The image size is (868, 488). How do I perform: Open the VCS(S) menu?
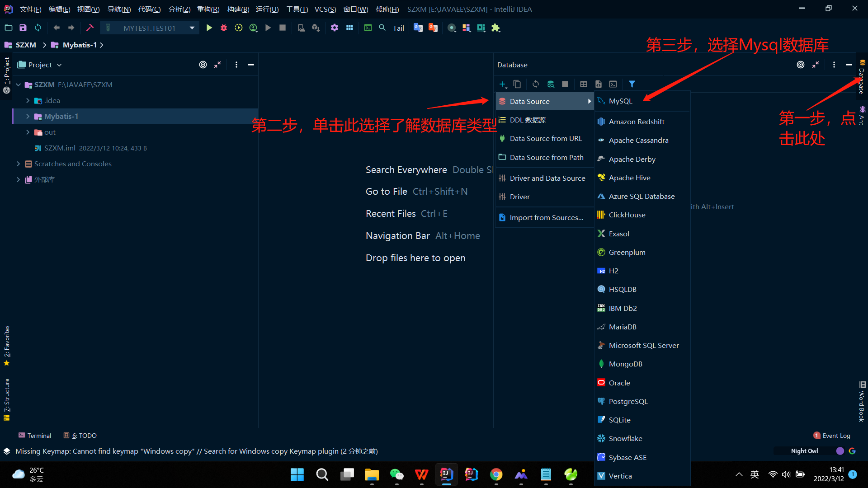[325, 9]
